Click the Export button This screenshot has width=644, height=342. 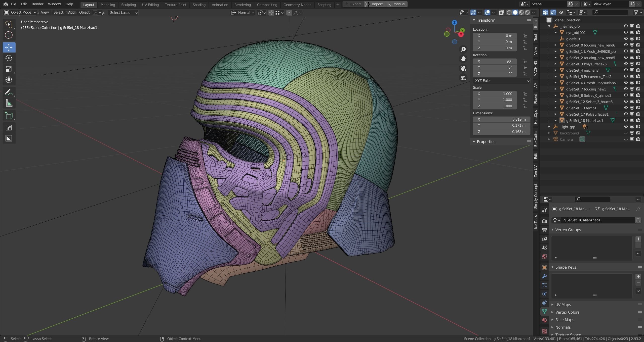(x=353, y=4)
